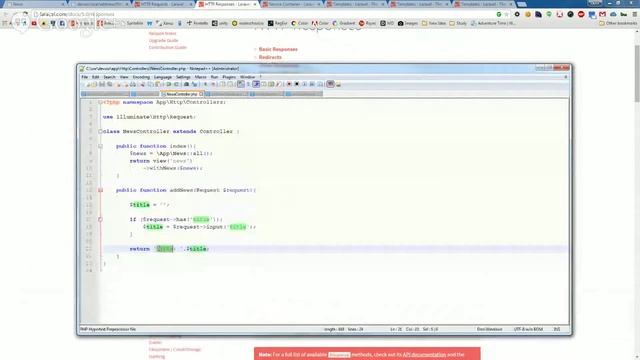
Task: Click the Save file toolbar icon
Action: tap(102, 84)
